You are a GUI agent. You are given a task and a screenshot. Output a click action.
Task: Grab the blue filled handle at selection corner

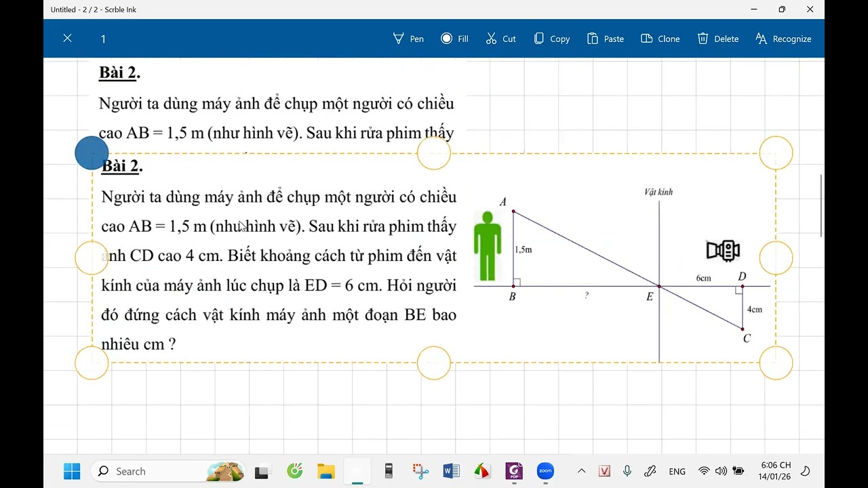point(92,153)
